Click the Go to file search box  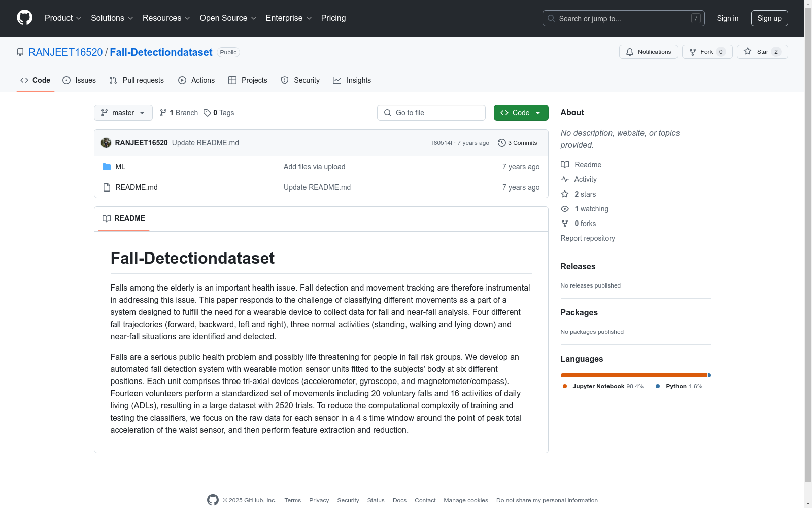coord(431,113)
